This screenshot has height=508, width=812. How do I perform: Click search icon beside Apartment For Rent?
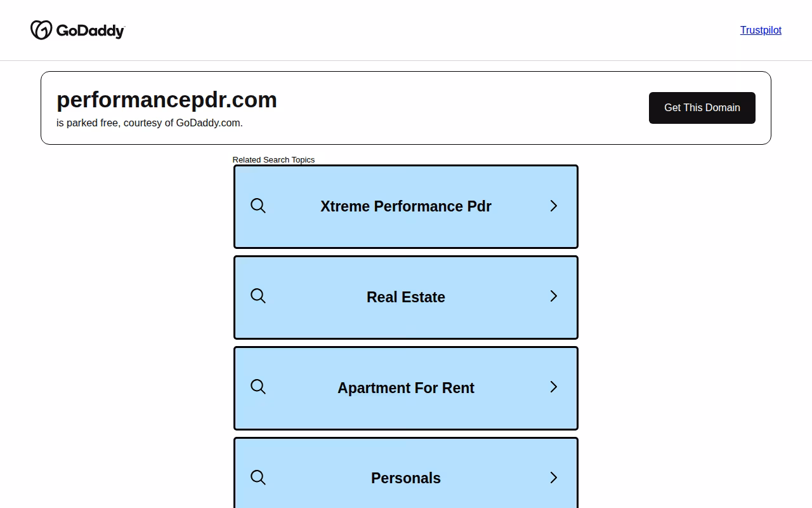coord(258,387)
